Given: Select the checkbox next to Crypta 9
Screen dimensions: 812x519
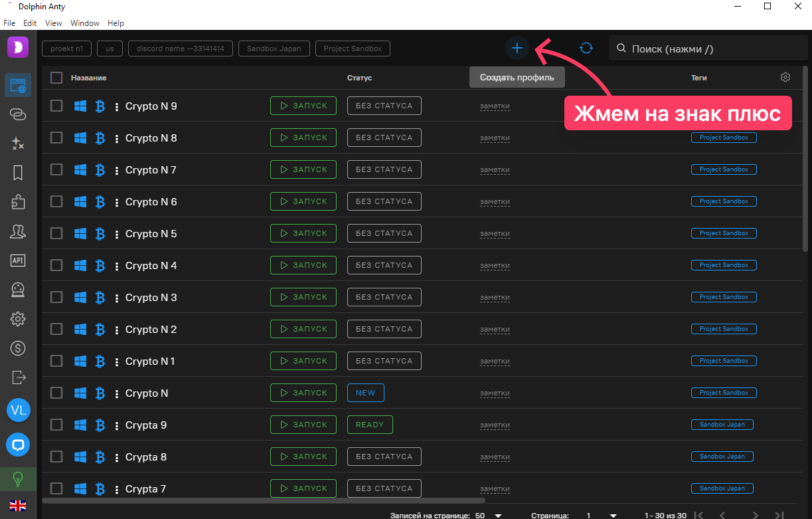Looking at the screenshot, I should (56, 425).
